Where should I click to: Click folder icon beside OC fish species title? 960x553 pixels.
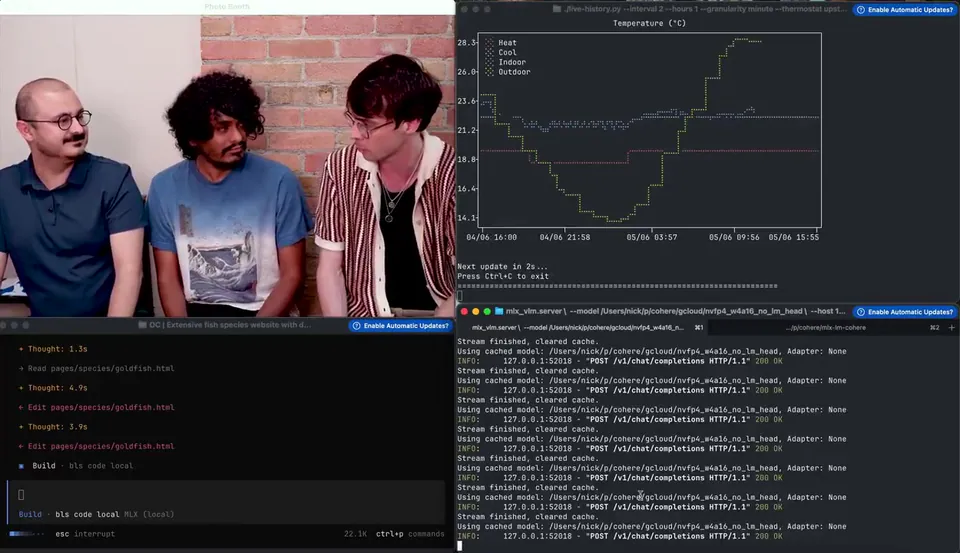142,325
